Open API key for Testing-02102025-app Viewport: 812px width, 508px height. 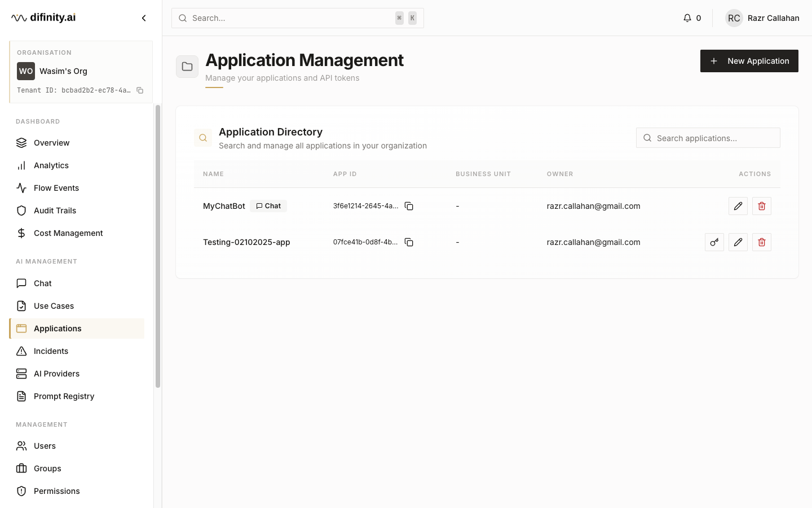(x=714, y=242)
